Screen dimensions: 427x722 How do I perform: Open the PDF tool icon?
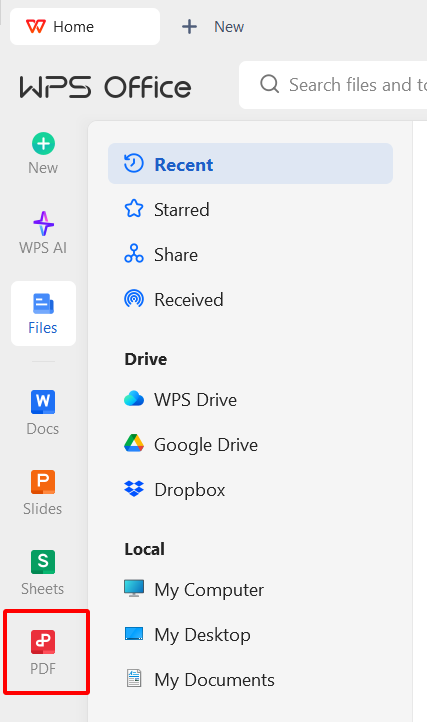43,642
